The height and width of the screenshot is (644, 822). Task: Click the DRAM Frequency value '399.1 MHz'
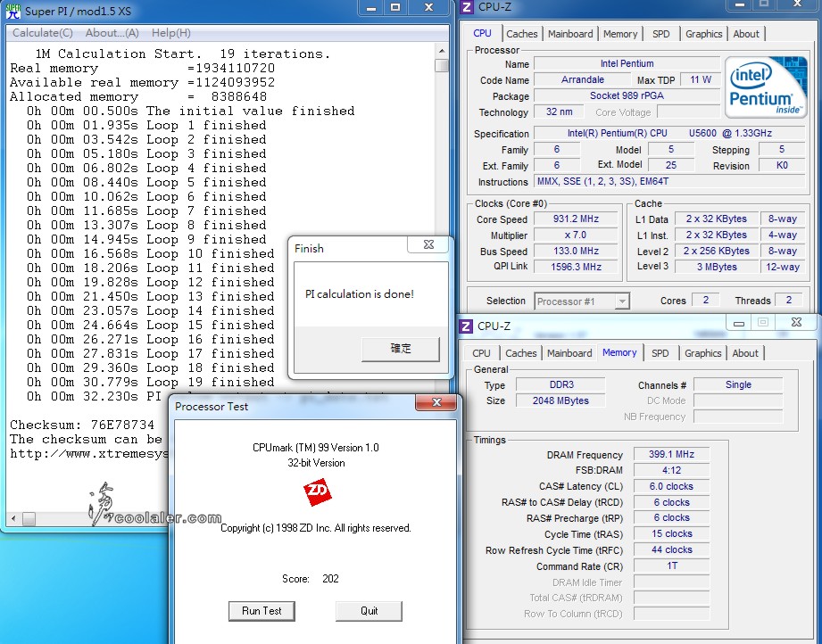coord(671,454)
